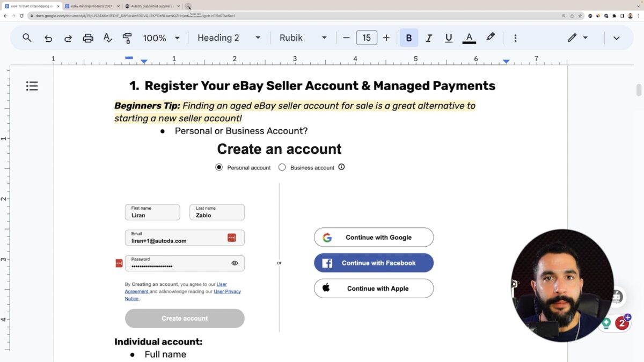This screenshot has height=362, width=644.
Task: Open the User Agreement link
Action: [x=176, y=288]
